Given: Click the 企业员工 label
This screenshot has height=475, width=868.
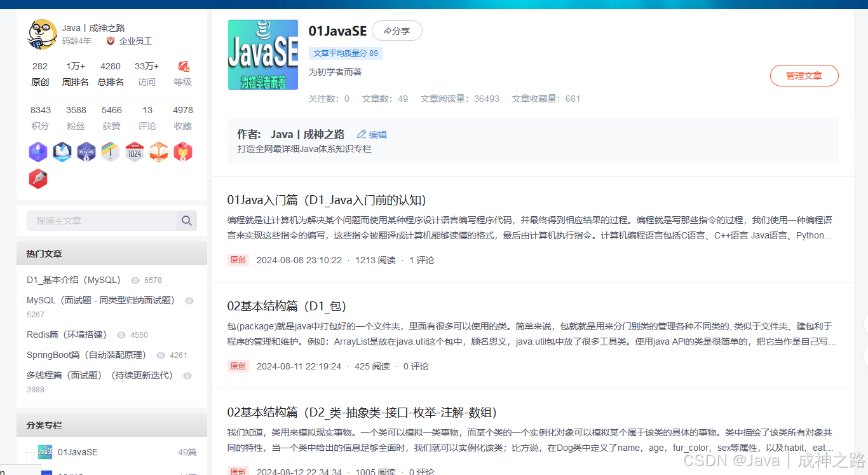Looking at the screenshot, I should (135, 41).
